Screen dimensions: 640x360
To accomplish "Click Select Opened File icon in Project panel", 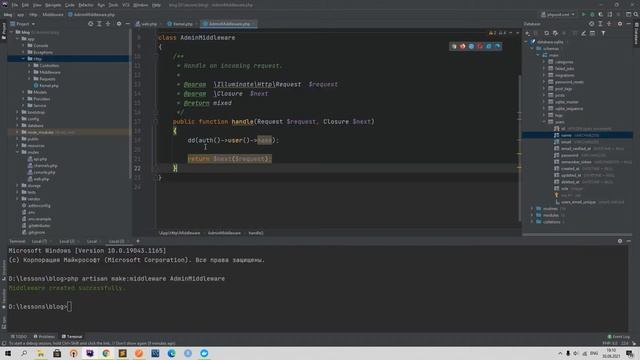I will (91, 24).
